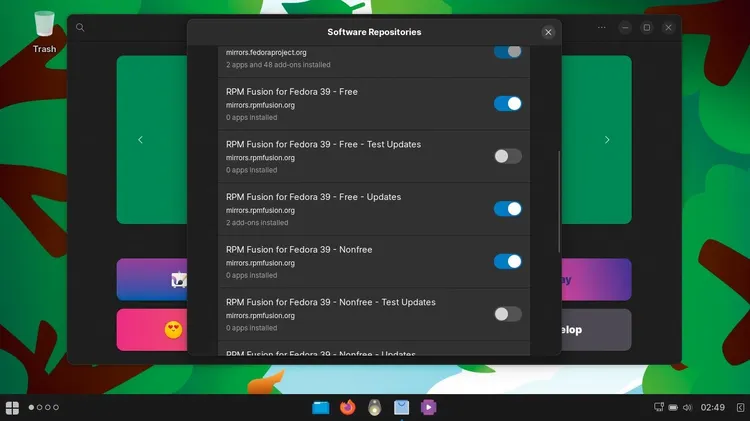Click the battery tray icon

pyautogui.click(x=673, y=408)
